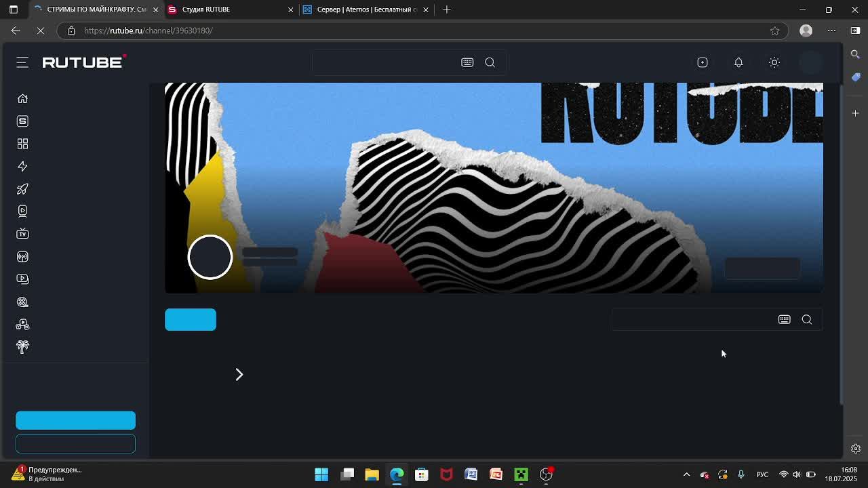Open virtual keyboard in channel search
The height and width of the screenshot is (488, 868).
(784, 319)
